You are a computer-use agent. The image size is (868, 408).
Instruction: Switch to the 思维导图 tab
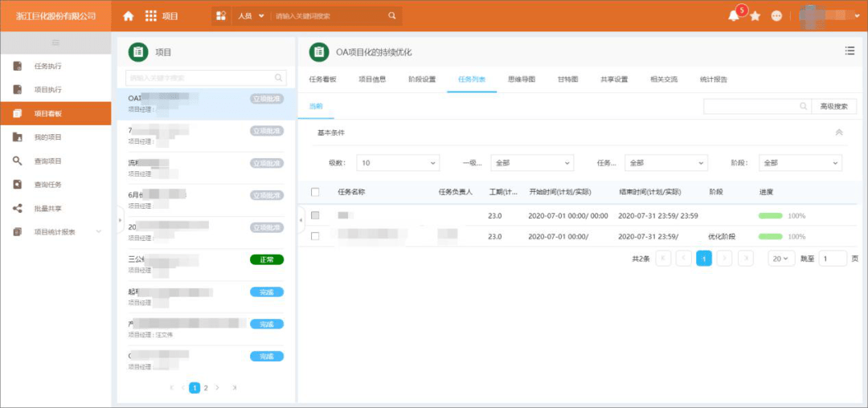click(x=522, y=80)
